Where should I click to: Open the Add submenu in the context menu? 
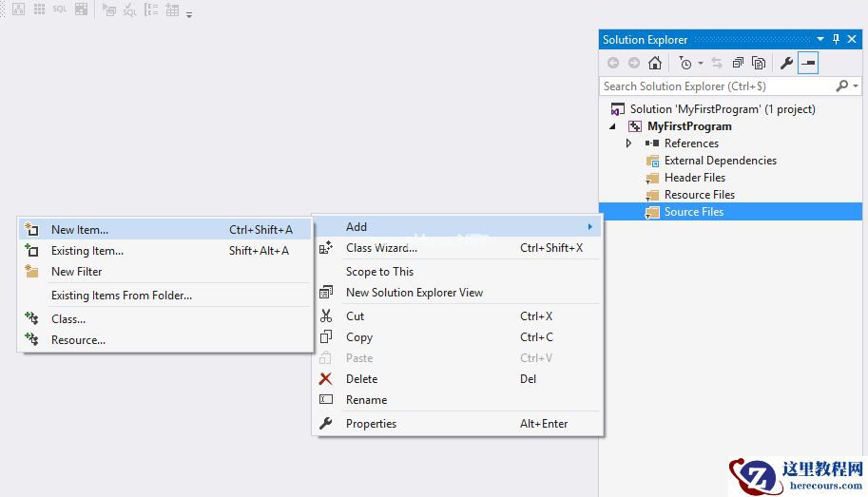point(457,227)
